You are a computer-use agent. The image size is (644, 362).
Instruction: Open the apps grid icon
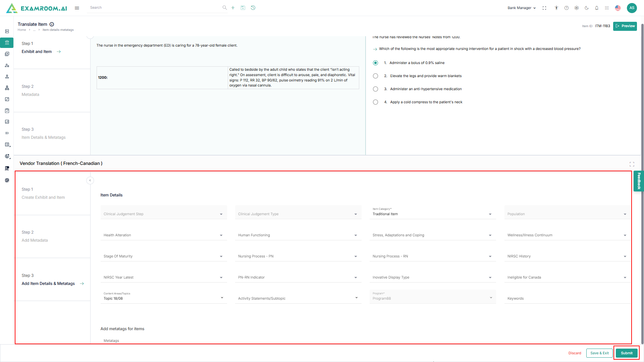[x=607, y=8]
